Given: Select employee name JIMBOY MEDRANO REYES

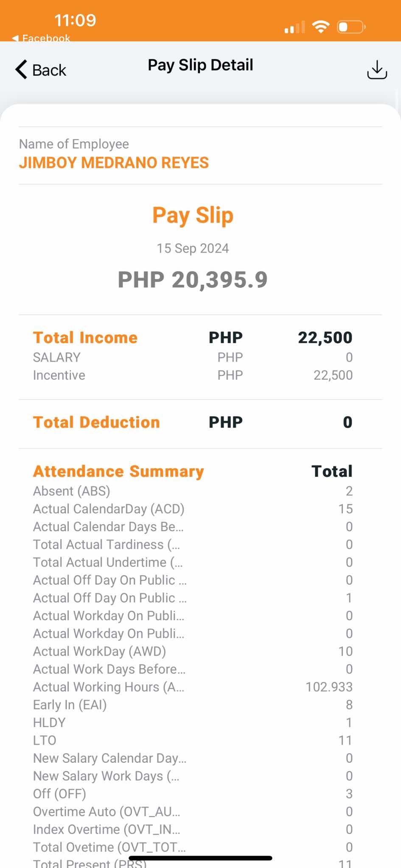Looking at the screenshot, I should coord(114,163).
